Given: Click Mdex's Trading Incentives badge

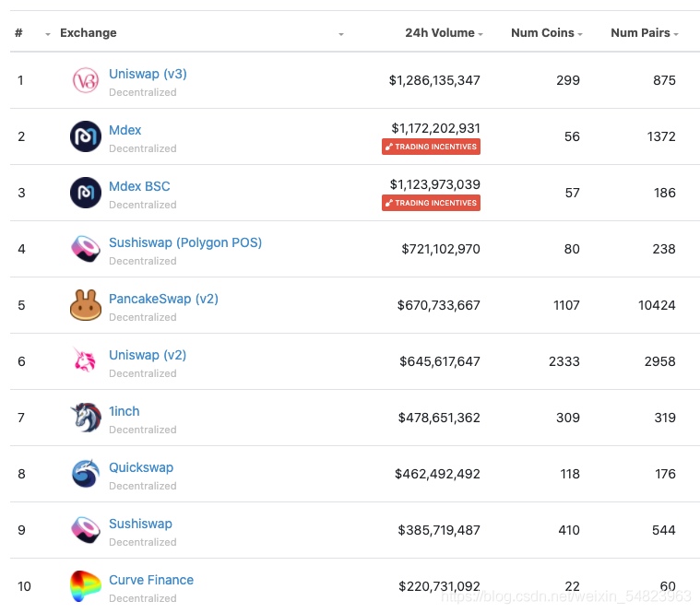Looking at the screenshot, I should pos(431,147).
